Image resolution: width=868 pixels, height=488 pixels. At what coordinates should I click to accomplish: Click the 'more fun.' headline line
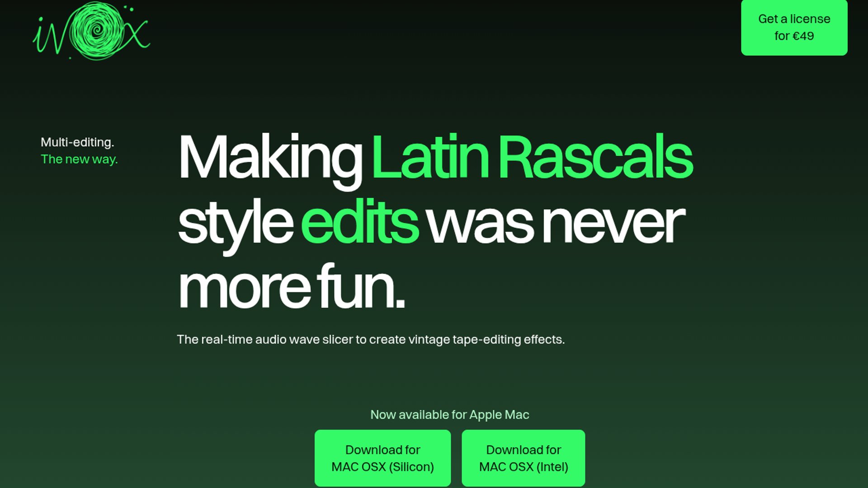(292, 286)
